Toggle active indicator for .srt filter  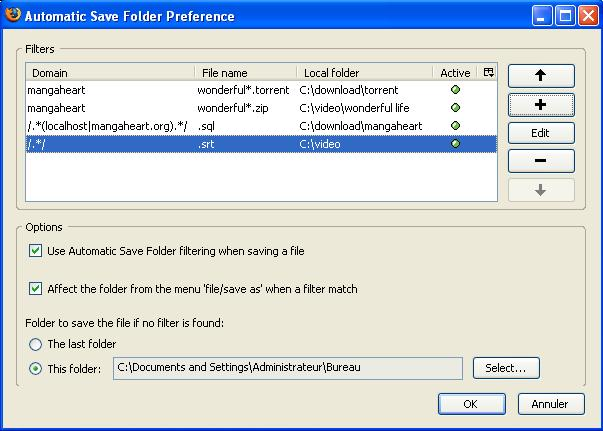pos(455,144)
